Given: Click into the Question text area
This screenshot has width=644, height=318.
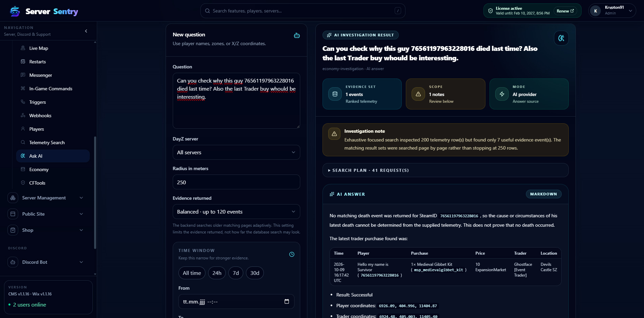Looking at the screenshot, I should (236, 101).
